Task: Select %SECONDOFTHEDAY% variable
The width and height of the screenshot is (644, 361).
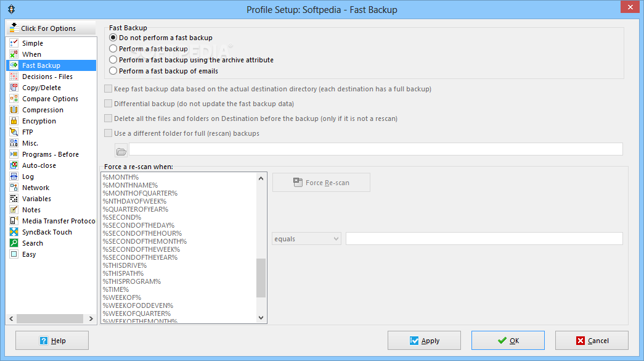Action: click(x=139, y=225)
